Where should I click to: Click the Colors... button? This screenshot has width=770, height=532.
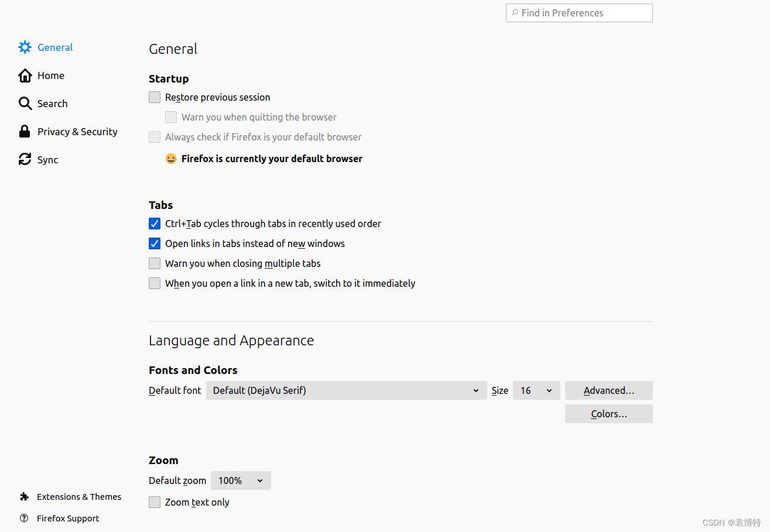point(609,414)
